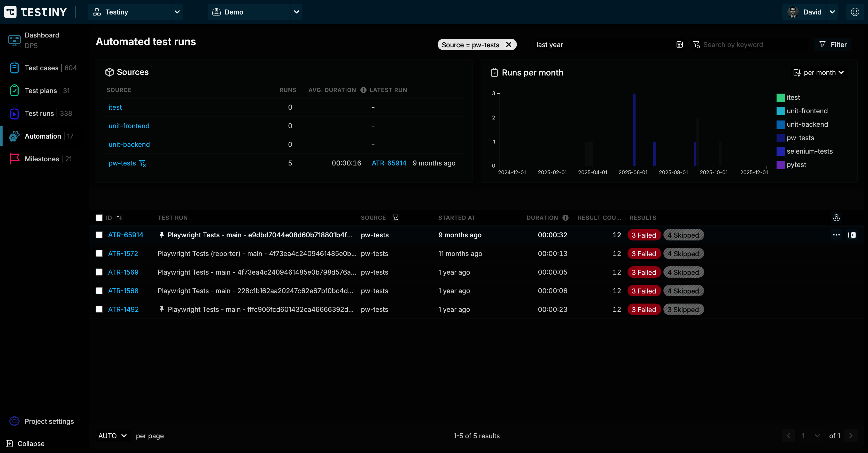Toggle the select-all checkbox in table header
Viewport: 868px width, 453px height.
[99, 218]
